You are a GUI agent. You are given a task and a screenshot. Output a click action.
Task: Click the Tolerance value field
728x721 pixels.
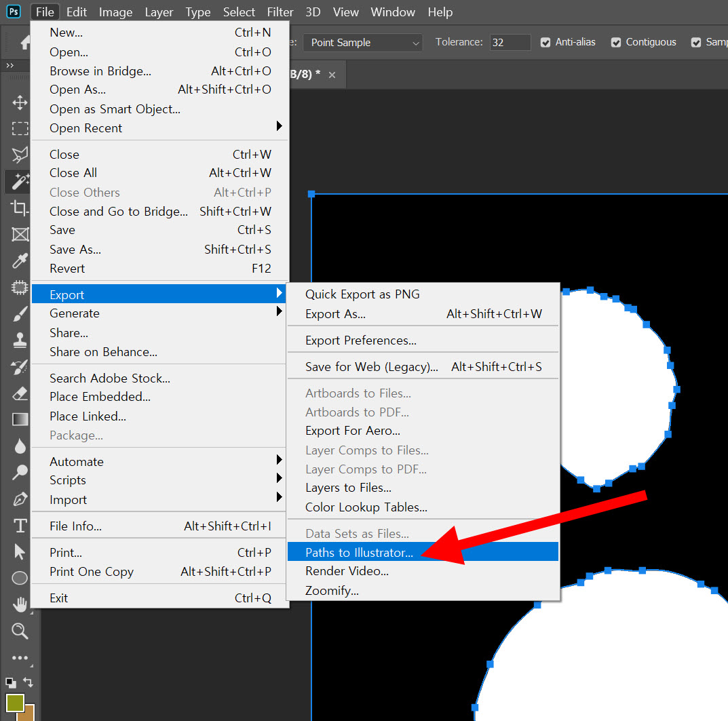pyautogui.click(x=510, y=42)
